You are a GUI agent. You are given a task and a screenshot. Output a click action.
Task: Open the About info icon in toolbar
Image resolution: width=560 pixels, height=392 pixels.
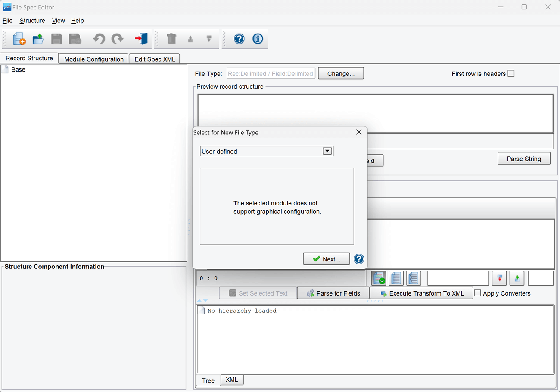258,39
